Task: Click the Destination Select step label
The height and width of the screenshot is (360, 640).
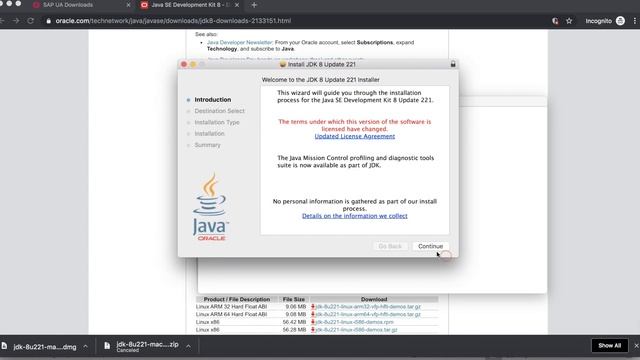Action: [x=220, y=111]
